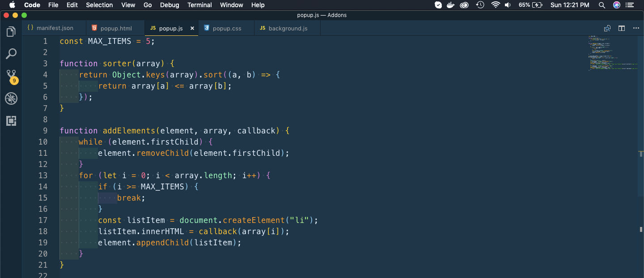
Task: Open the File menu
Action: tap(53, 5)
